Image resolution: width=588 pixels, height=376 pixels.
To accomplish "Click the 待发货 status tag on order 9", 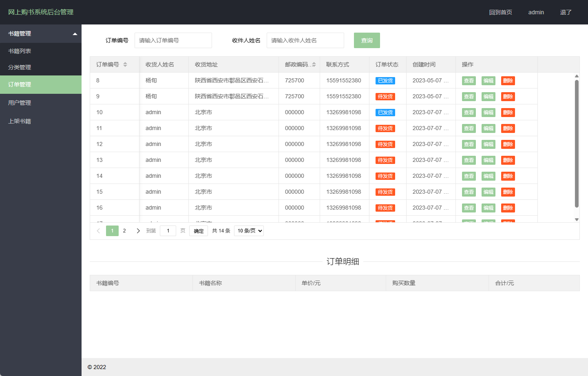I will pos(385,96).
